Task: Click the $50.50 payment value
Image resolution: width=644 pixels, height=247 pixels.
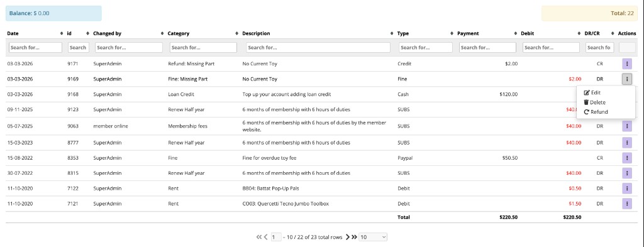Action: coord(509,158)
